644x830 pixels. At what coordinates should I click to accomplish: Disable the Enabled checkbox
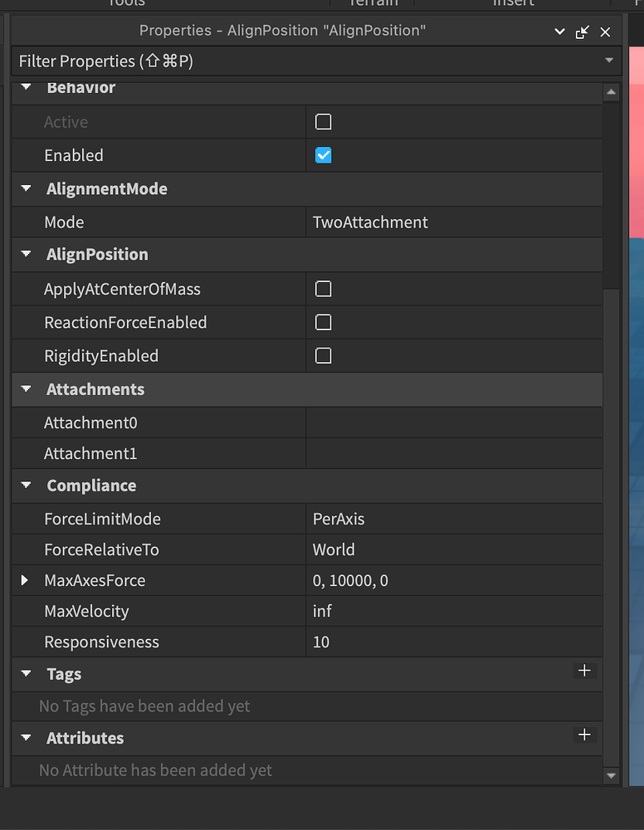point(323,154)
